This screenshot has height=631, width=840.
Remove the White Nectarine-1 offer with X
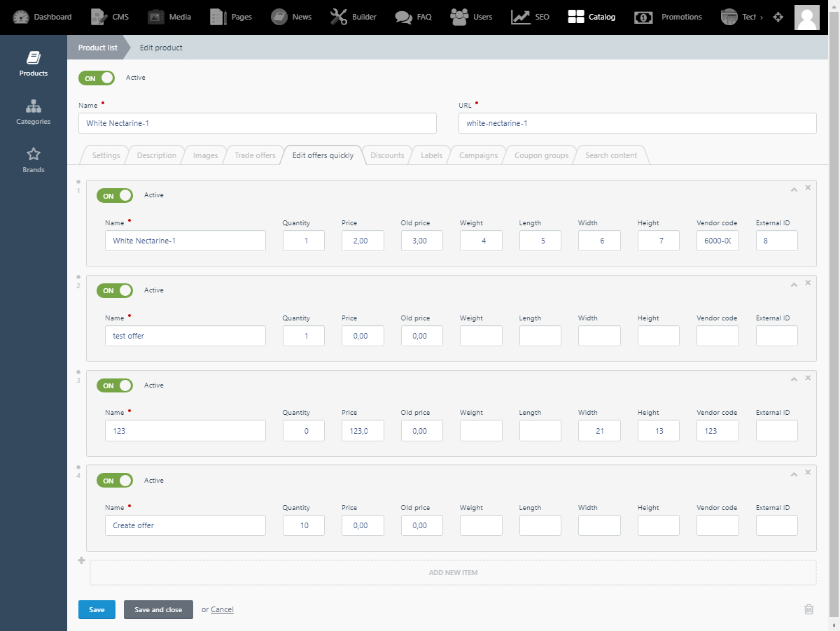point(808,187)
